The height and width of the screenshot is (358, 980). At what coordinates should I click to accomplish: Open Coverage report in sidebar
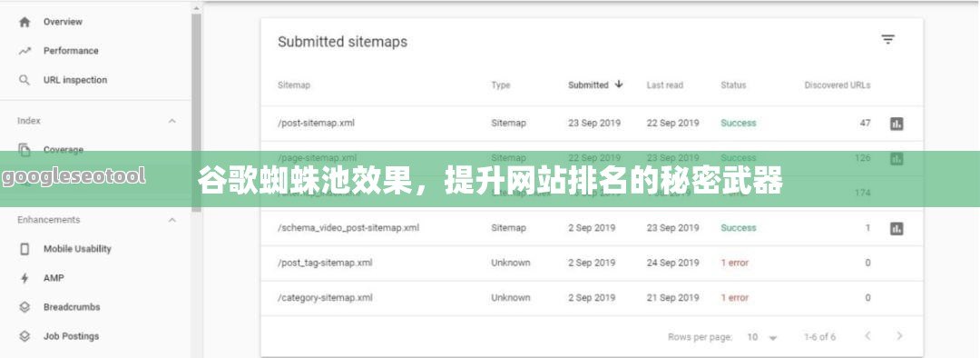64,150
